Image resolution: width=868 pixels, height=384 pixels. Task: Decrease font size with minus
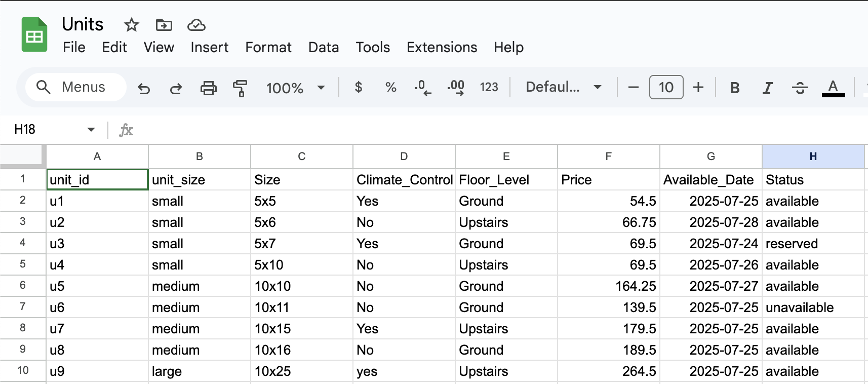[633, 87]
